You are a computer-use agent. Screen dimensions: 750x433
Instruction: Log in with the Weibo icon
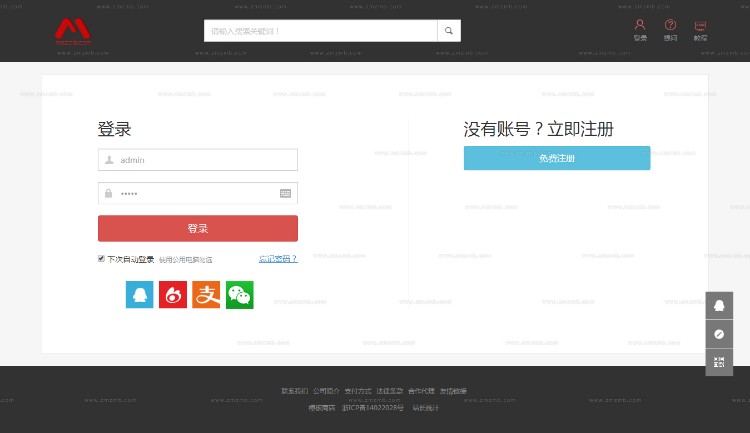point(173,295)
